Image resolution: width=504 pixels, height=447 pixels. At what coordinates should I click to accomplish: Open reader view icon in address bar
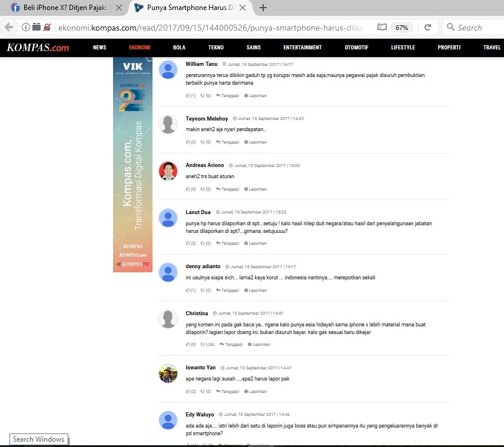(x=382, y=28)
